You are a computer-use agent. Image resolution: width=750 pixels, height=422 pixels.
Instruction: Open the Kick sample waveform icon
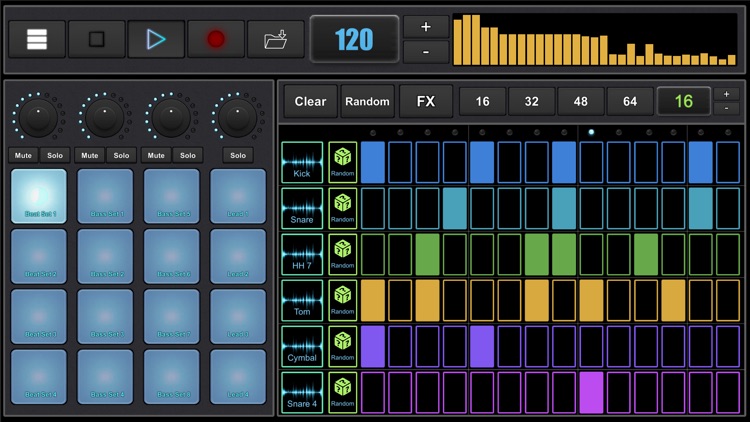point(302,162)
